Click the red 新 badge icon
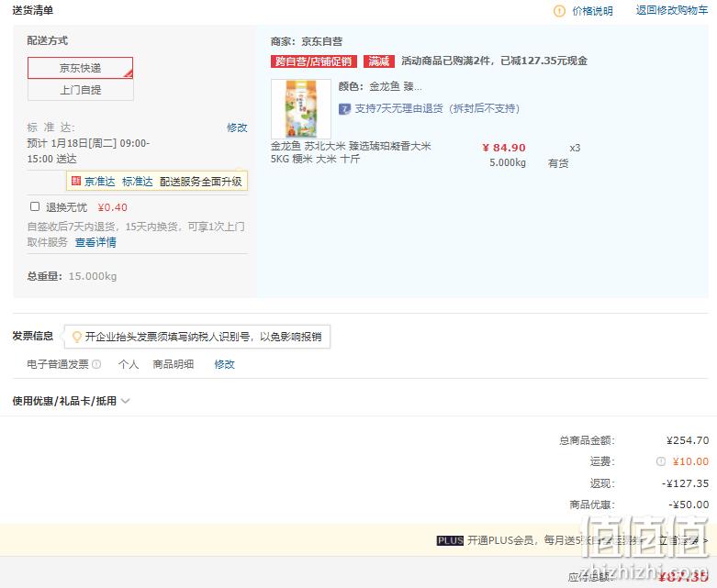 click(76, 181)
